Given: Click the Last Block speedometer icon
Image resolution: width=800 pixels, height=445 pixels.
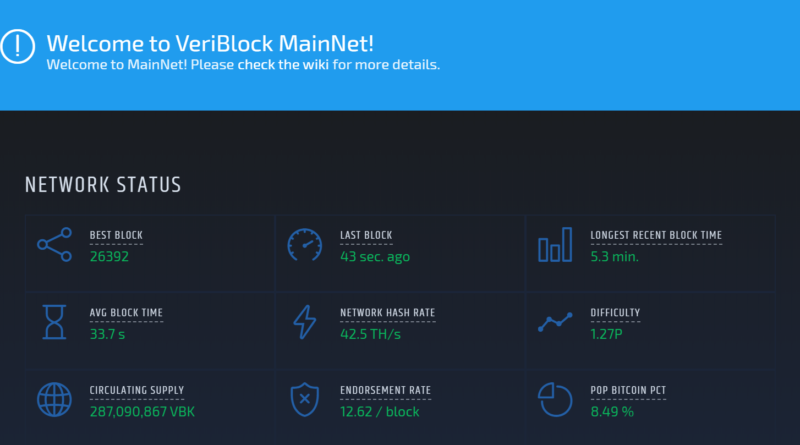Looking at the screenshot, I should (305, 245).
